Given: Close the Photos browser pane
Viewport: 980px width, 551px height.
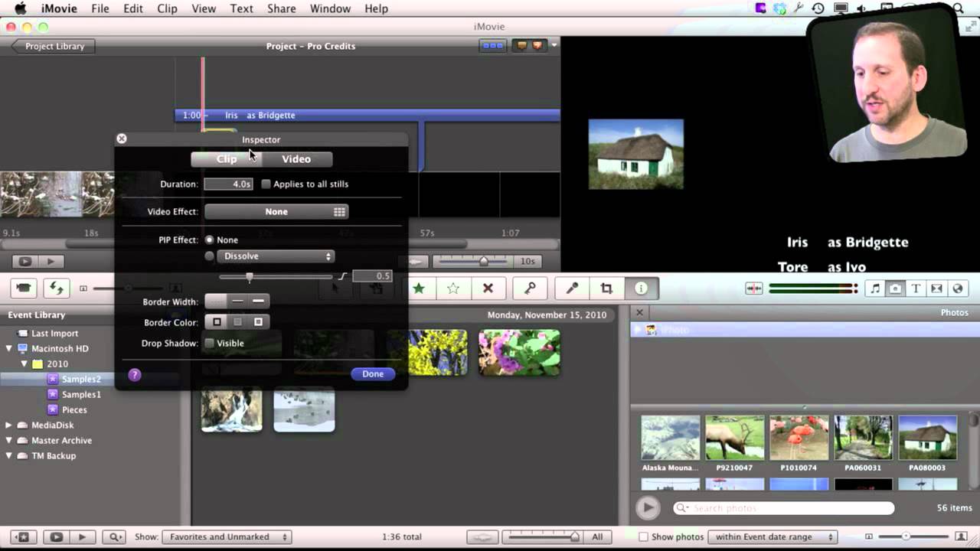Looking at the screenshot, I should [639, 312].
